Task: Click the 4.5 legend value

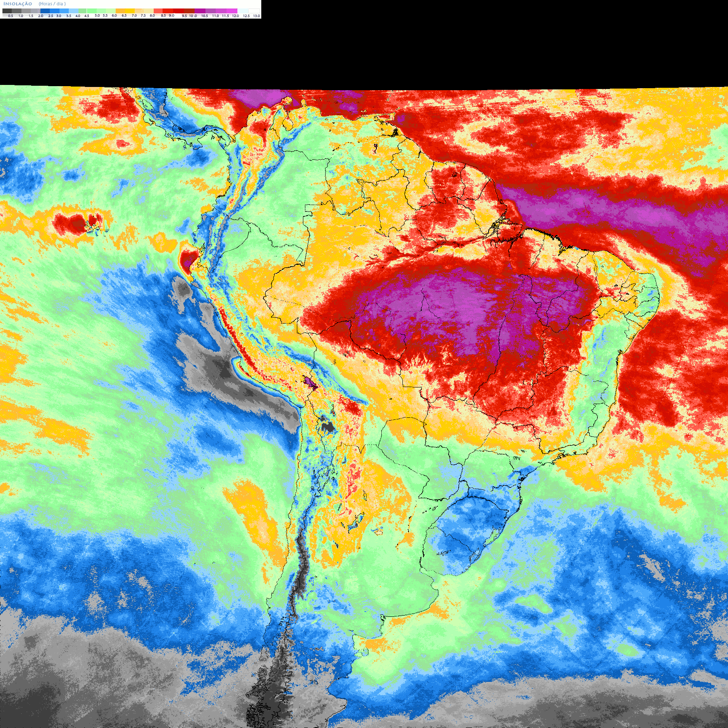Action: [x=87, y=16]
